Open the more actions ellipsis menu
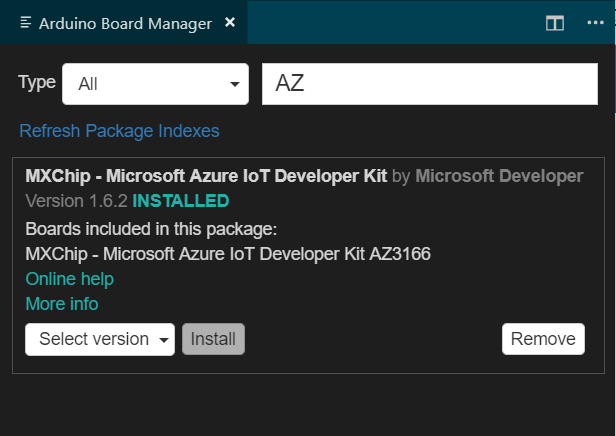The image size is (616, 436). tap(595, 23)
